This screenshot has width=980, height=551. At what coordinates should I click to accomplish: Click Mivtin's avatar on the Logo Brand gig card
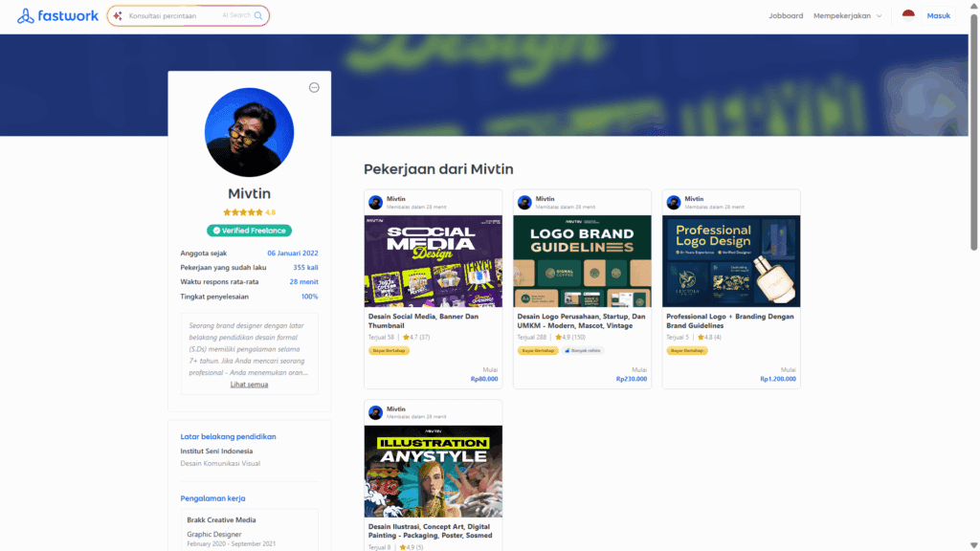(x=524, y=202)
